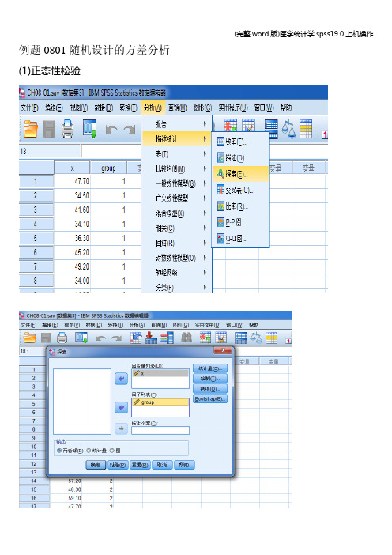The image size is (392, 555).
Task: Click 统计量(S)... button in 探索 dialog
Action: [210, 368]
